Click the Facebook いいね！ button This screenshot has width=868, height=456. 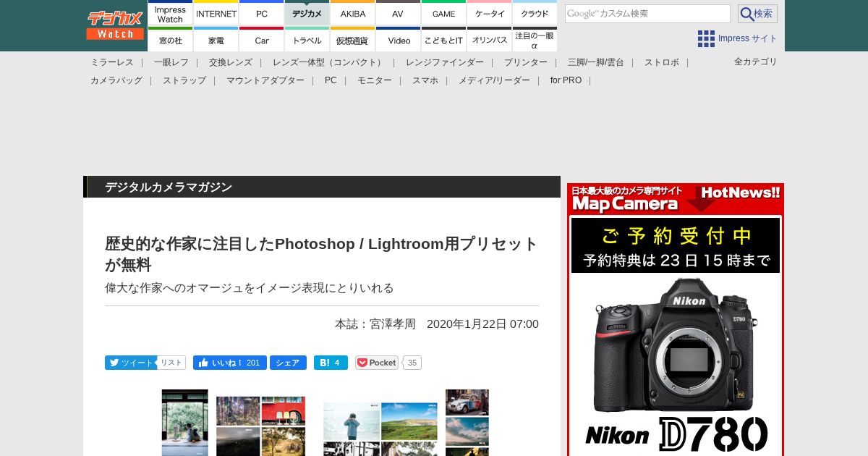pyautogui.click(x=230, y=363)
